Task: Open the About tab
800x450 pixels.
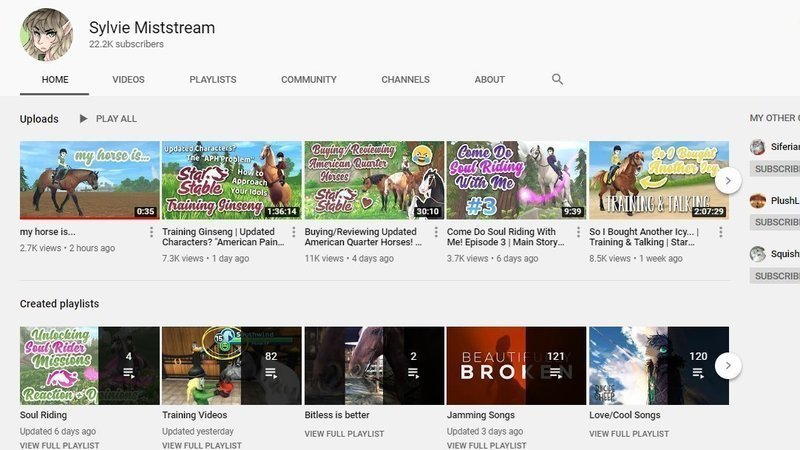Action: [490, 80]
